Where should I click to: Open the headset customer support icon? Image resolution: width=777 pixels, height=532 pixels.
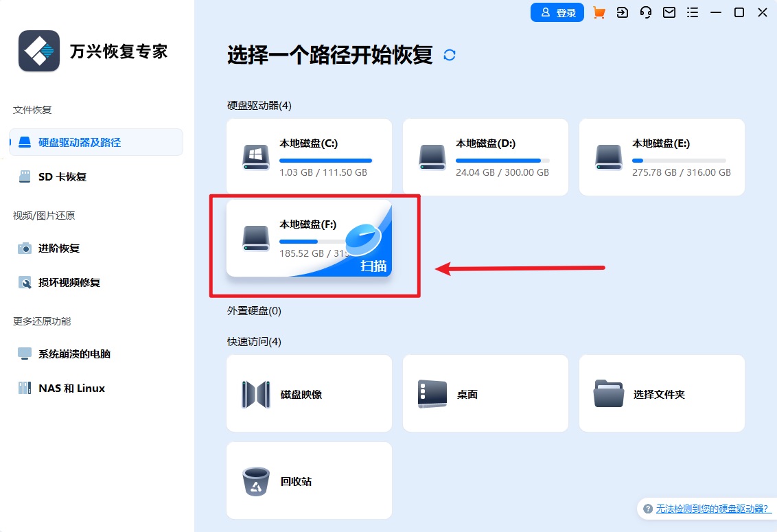(x=646, y=12)
